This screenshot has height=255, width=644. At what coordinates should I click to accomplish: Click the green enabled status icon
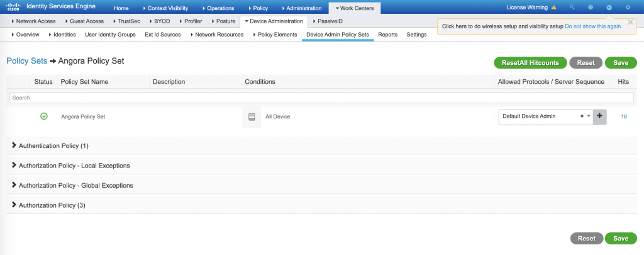point(44,116)
